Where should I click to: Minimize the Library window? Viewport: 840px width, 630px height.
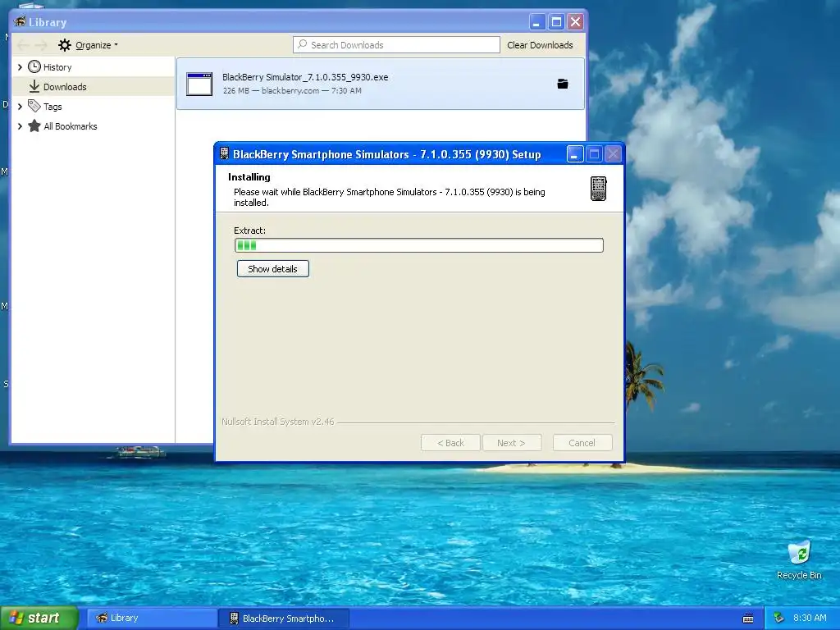pyautogui.click(x=536, y=22)
